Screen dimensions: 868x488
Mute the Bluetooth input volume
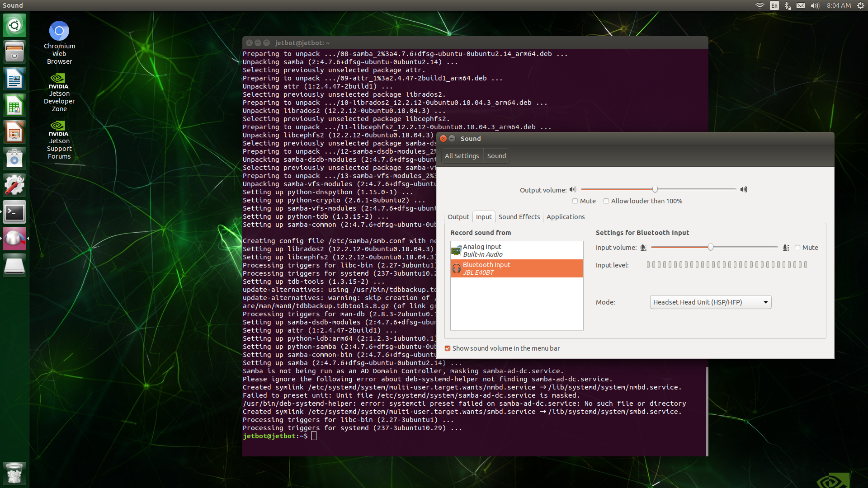797,248
